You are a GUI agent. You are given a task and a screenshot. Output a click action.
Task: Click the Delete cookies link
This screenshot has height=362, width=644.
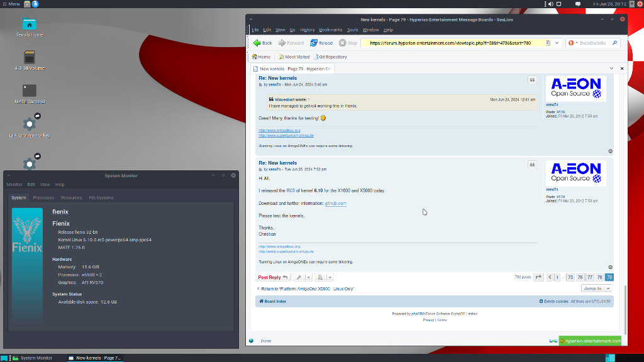553,301
